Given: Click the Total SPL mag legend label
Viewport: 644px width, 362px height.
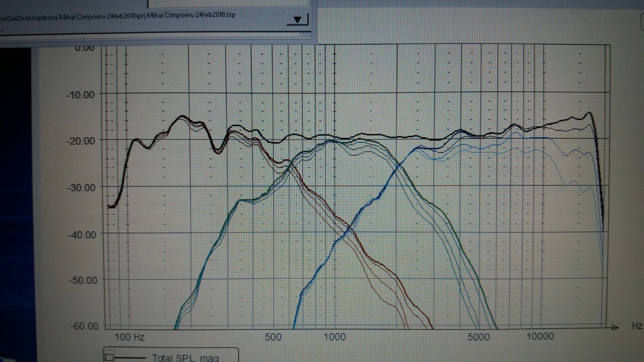Looking at the screenshot, I should point(185,357).
